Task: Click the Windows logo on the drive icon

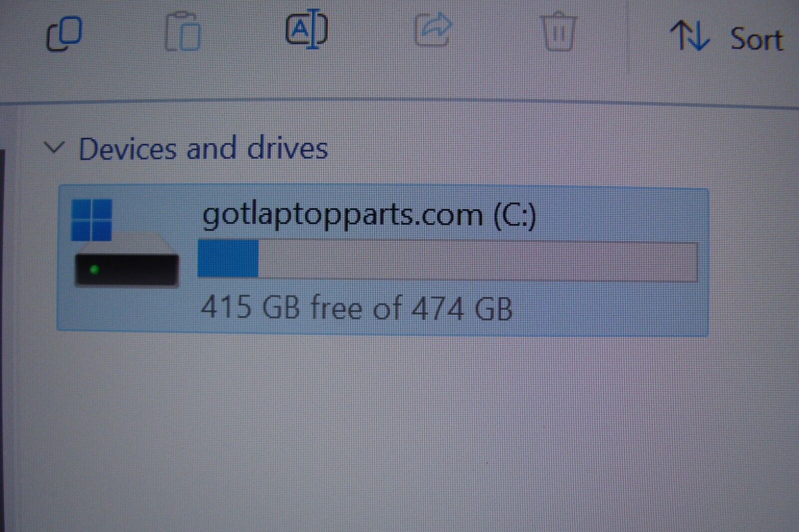Action: (91, 220)
